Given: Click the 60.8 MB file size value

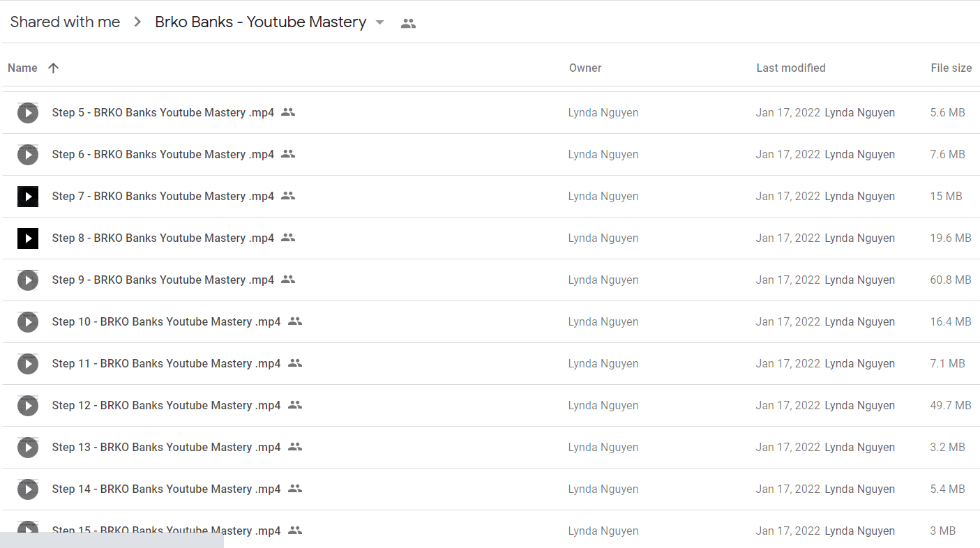Looking at the screenshot, I should (x=951, y=280).
